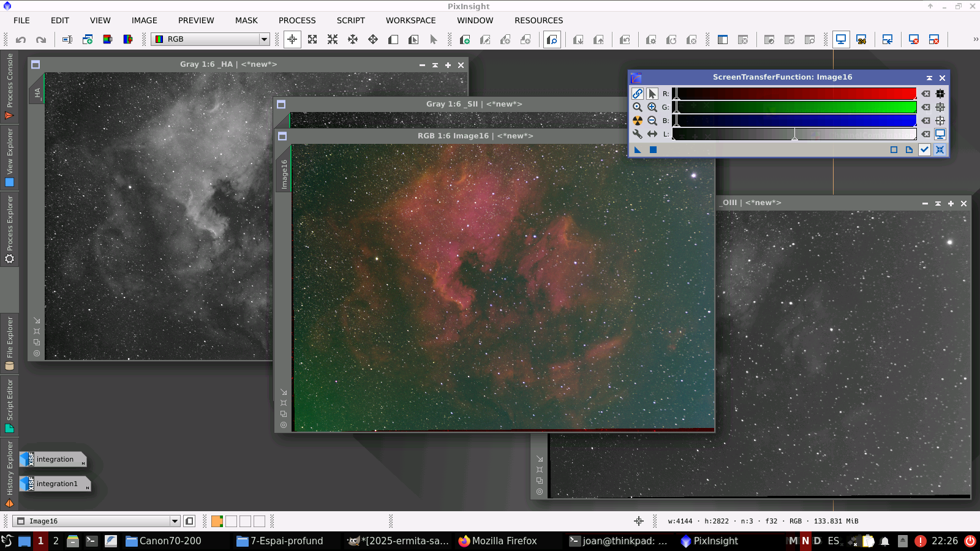The height and width of the screenshot is (551, 980).
Task: Click the integration1 XISF process icon
Action: coord(55,484)
